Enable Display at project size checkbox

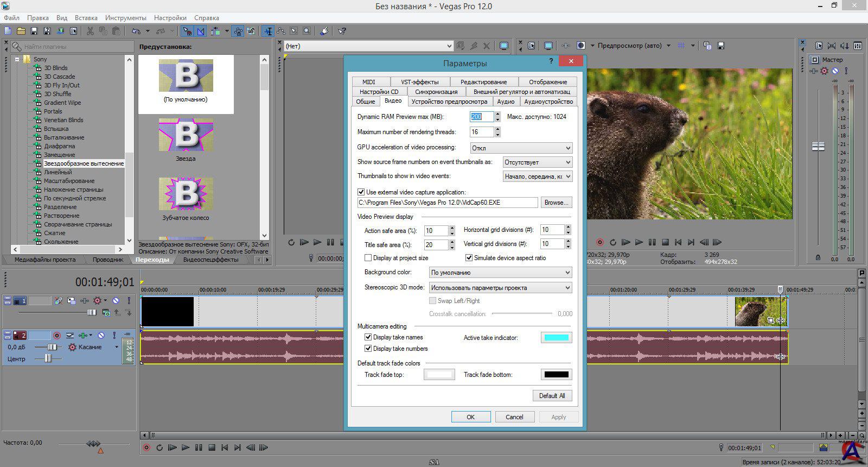point(368,258)
